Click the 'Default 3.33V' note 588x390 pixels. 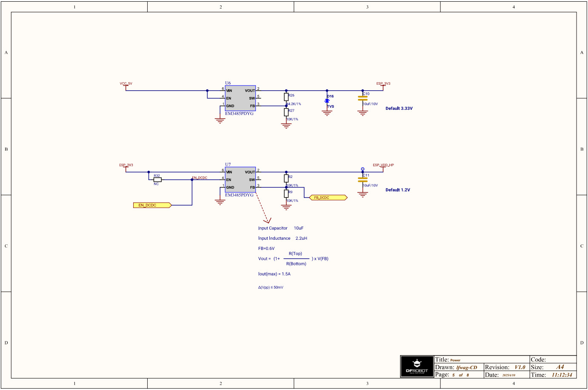[399, 109]
